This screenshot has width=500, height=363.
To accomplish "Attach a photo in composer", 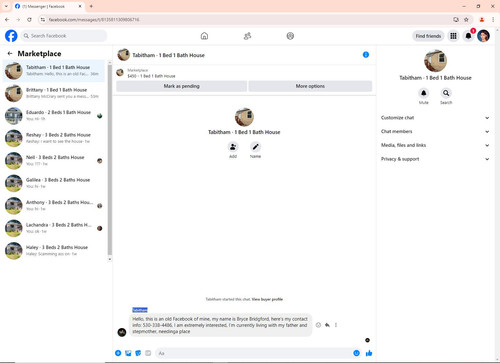I will pyautogui.click(x=128, y=353).
